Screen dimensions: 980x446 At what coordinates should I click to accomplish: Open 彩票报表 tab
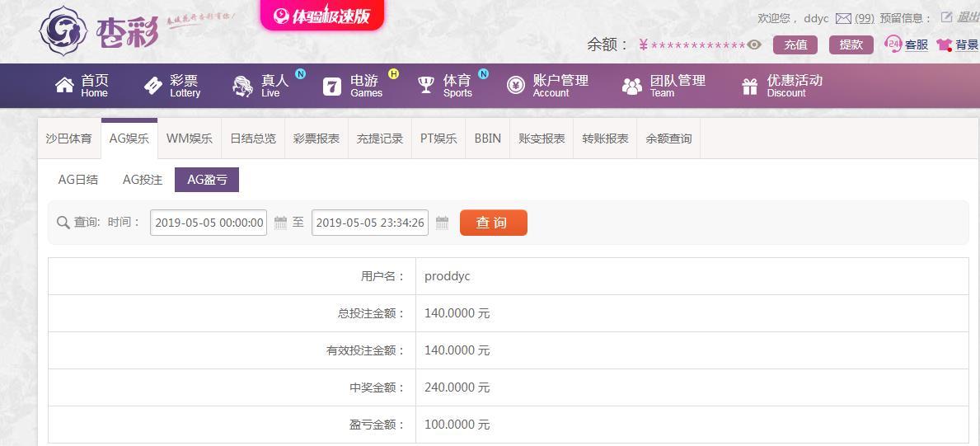click(317, 138)
